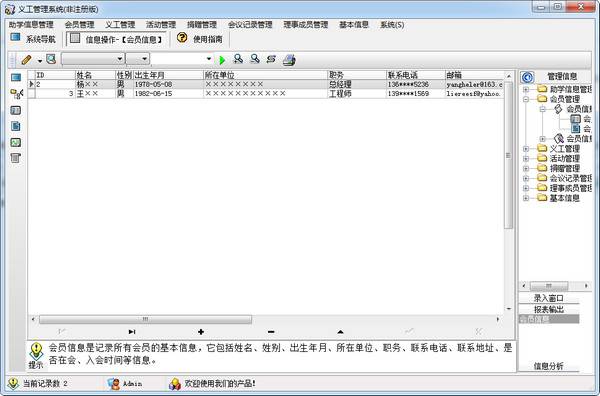Open the 系统(S) menu
The height and width of the screenshot is (396, 600).
tap(392, 25)
